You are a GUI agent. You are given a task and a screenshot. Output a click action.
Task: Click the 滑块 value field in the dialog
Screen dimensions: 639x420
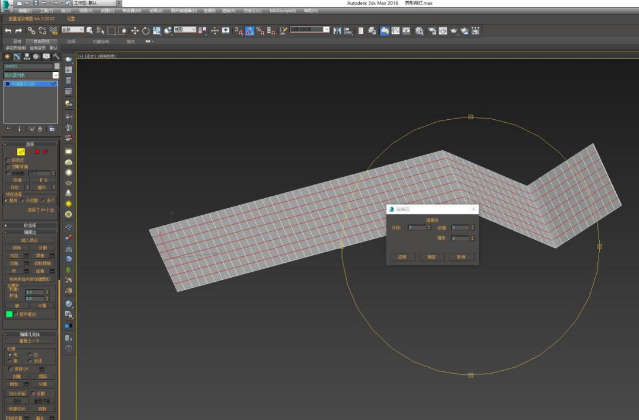coord(460,238)
